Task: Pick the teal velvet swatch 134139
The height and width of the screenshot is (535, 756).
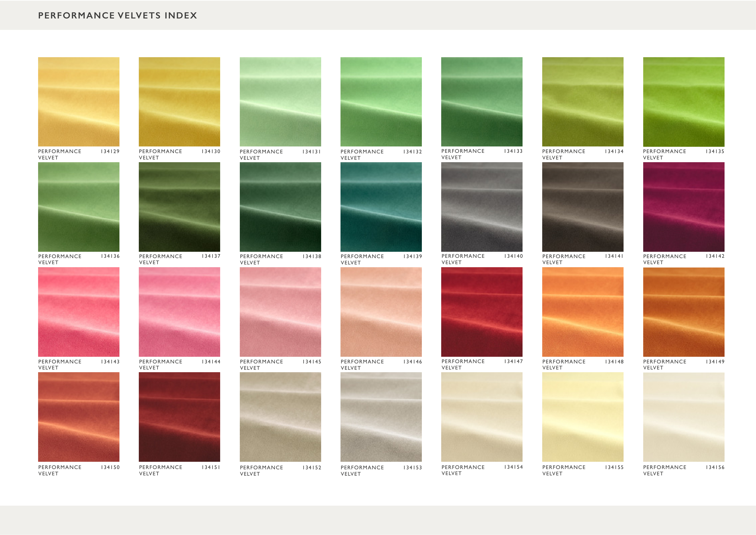Action: pos(381,207)
